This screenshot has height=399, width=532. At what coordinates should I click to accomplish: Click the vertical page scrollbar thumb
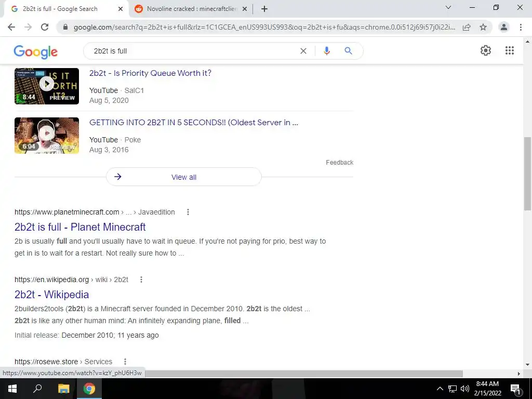tap(527, 174)
